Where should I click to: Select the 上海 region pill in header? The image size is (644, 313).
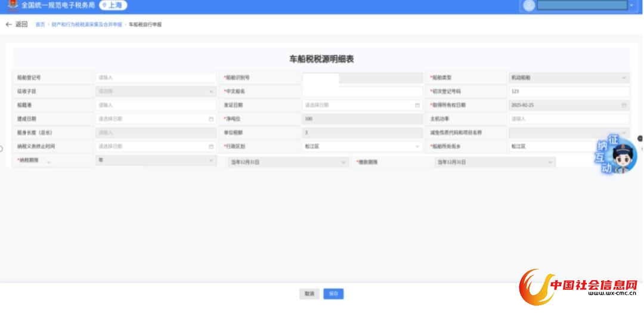113,5
